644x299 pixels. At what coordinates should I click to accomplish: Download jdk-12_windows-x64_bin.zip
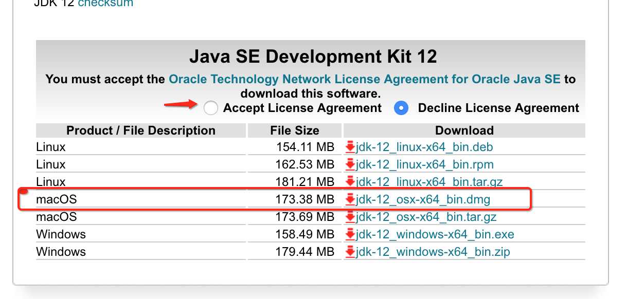(x=433, y=252)
